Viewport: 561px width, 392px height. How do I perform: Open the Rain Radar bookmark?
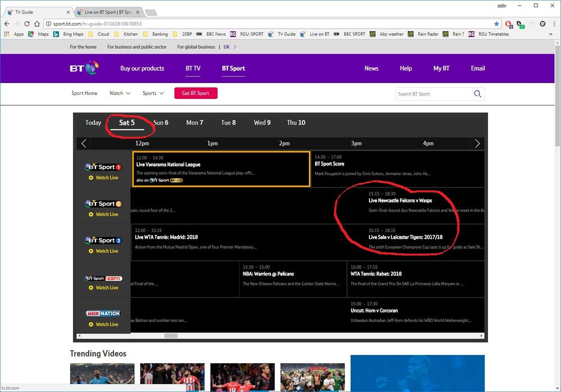423,34
